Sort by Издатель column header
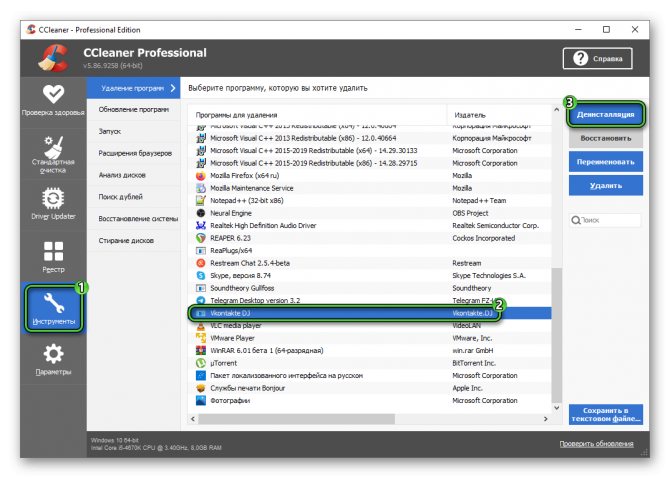The image size is (670, 478). [x=499, y=115]
